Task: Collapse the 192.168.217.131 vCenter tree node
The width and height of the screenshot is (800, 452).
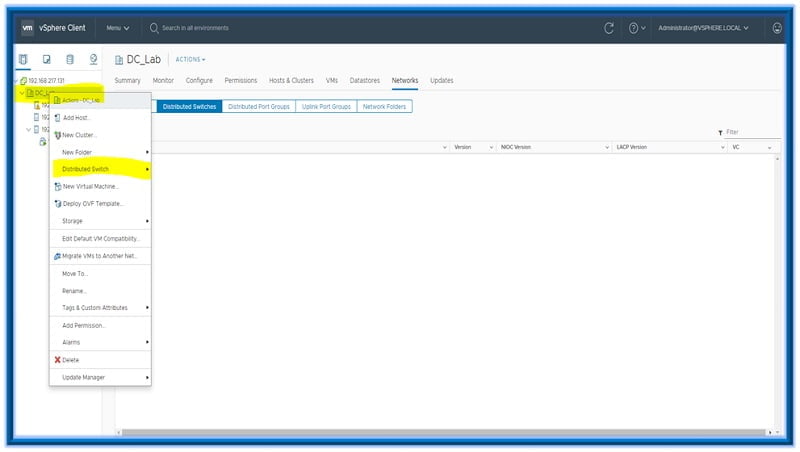Action: [x=16, y=81]
